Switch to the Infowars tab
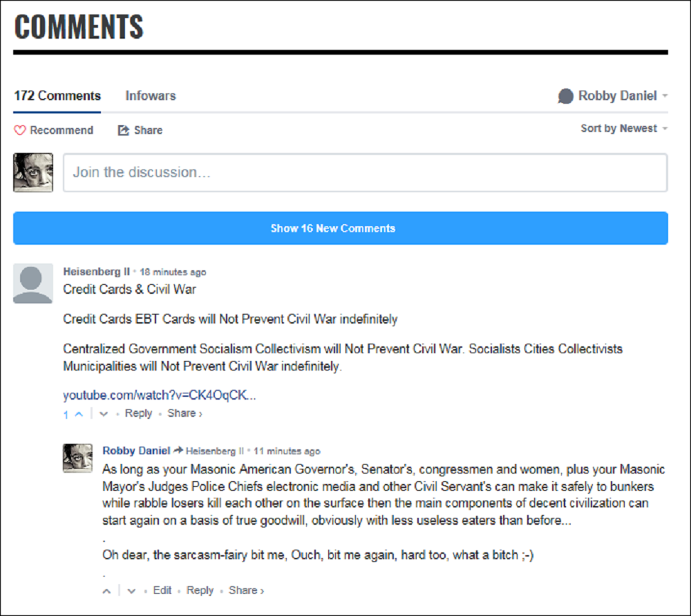The width and height of the screenshot is (691, 616). coord(151,96)
